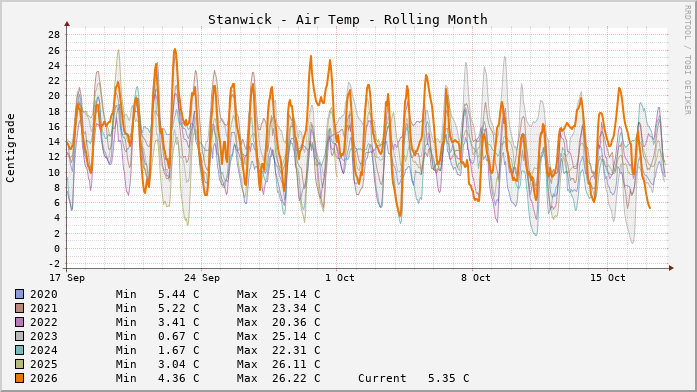The width and height of the screenshot is (697, 392).
Task: Click the '2020' legend year label
Action: pos(44,294)
